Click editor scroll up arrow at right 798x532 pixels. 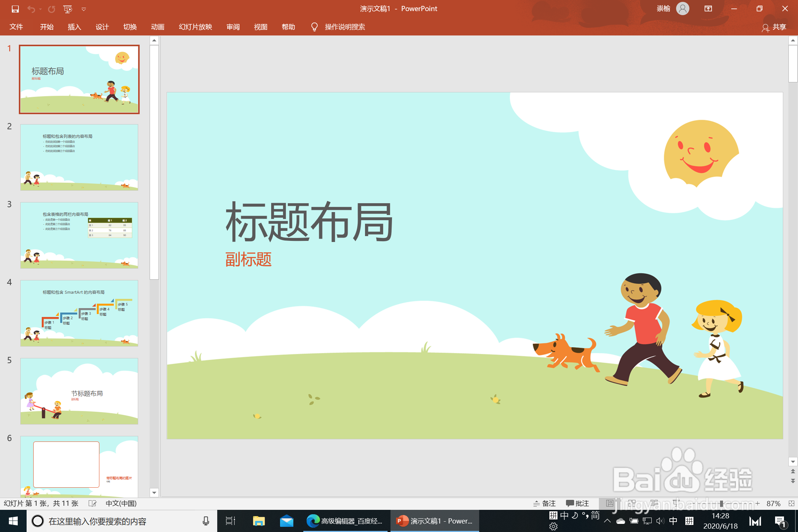(x=793, y=40)
